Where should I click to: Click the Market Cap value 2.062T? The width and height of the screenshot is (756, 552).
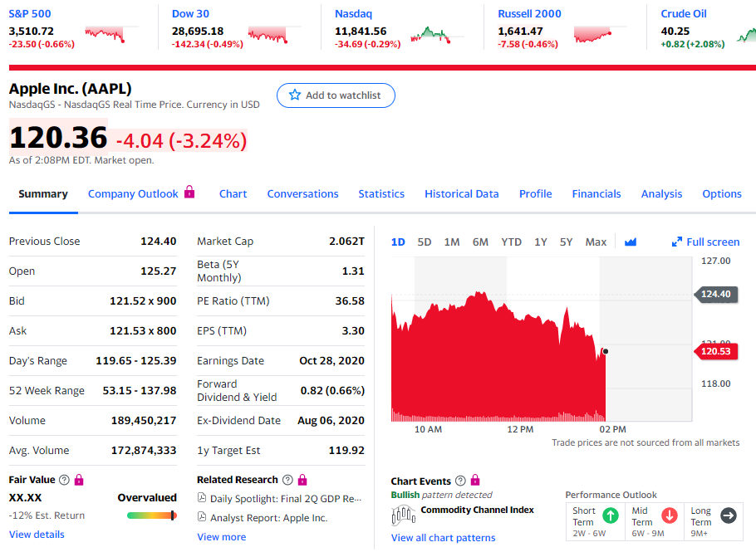pos(346,241)
